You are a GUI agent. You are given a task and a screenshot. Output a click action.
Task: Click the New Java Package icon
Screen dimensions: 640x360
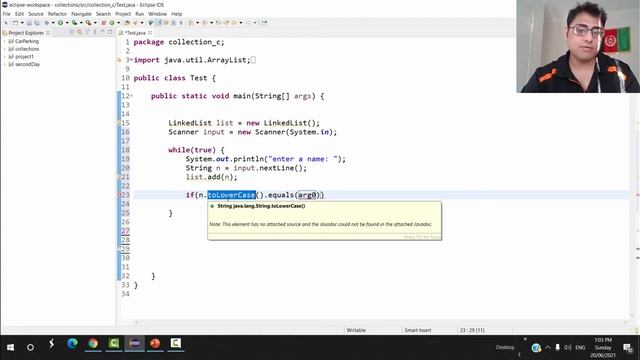pos(104,23)
